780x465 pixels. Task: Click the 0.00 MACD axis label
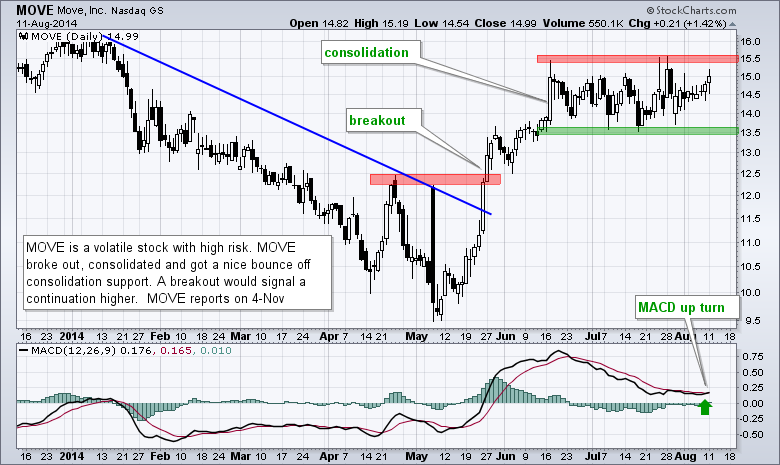click(753, 403)
